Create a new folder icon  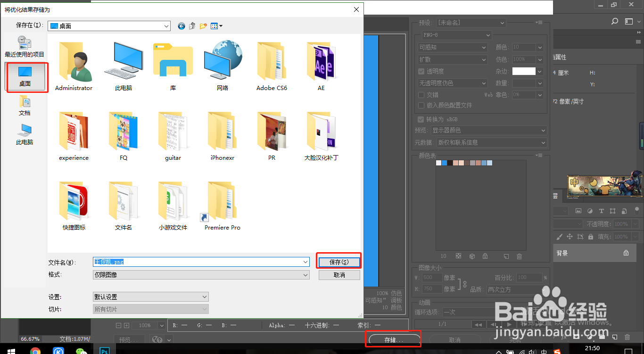point(203,26)
